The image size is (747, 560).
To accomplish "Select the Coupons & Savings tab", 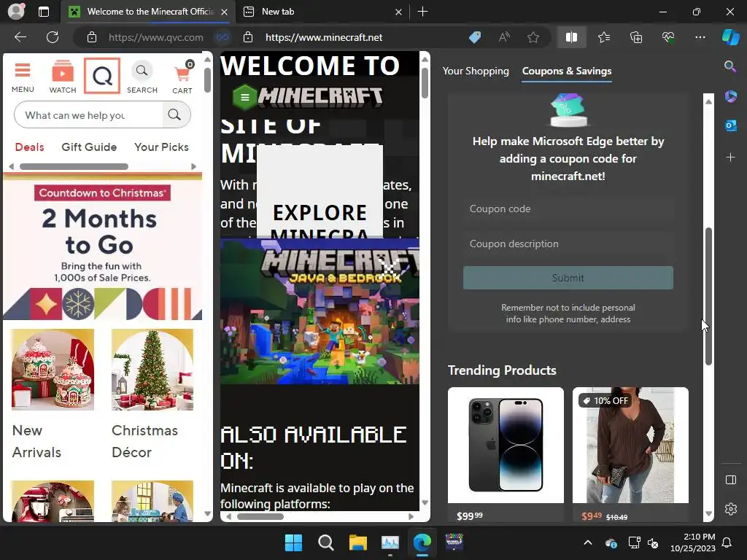I will click(x=566, y=71).
